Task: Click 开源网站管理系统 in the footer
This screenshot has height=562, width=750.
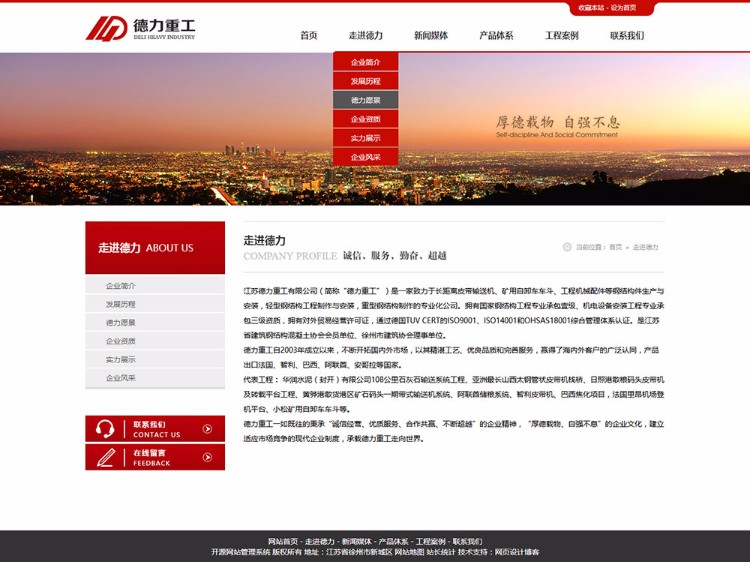Action: (241, 552)
